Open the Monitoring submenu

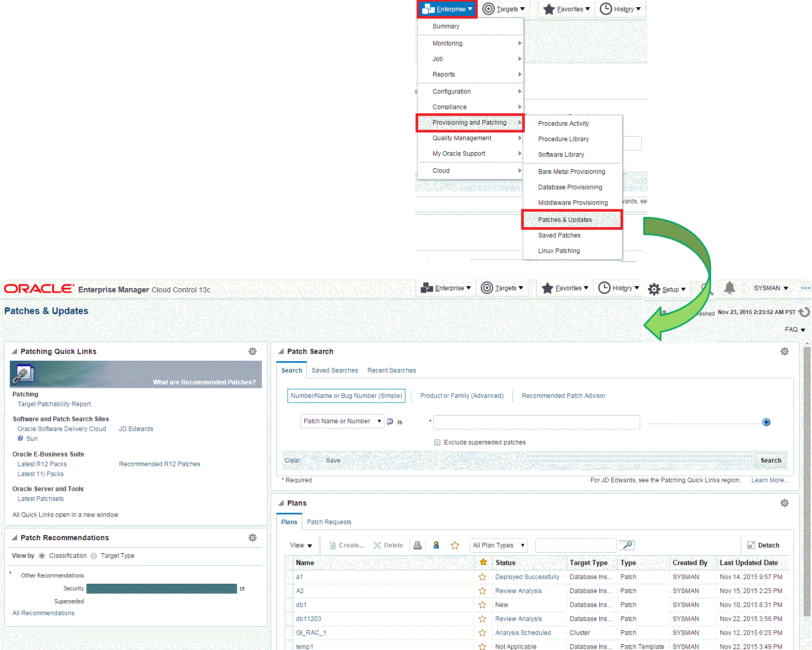[x=470, y=43]
